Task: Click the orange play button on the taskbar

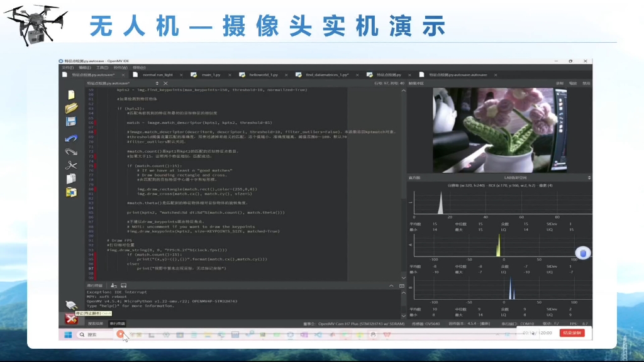Action: click(120, 334)
